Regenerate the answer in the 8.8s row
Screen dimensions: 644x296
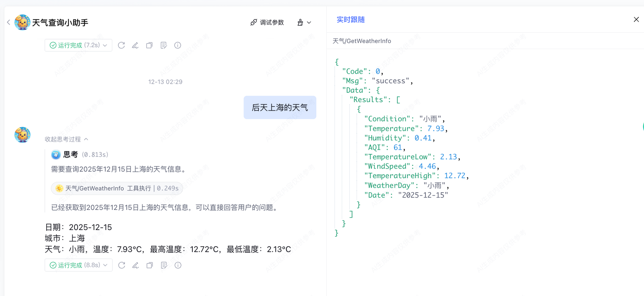point(122,265)
